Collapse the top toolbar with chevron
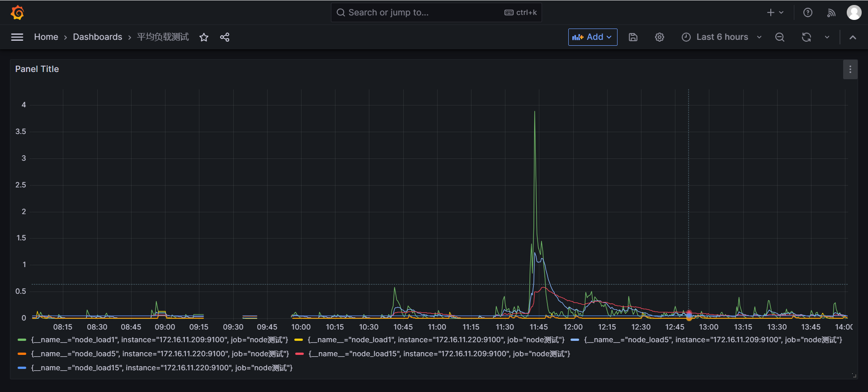Image resolution: width=868 pixels, height=392 pixels. click(x=853, y=37)
